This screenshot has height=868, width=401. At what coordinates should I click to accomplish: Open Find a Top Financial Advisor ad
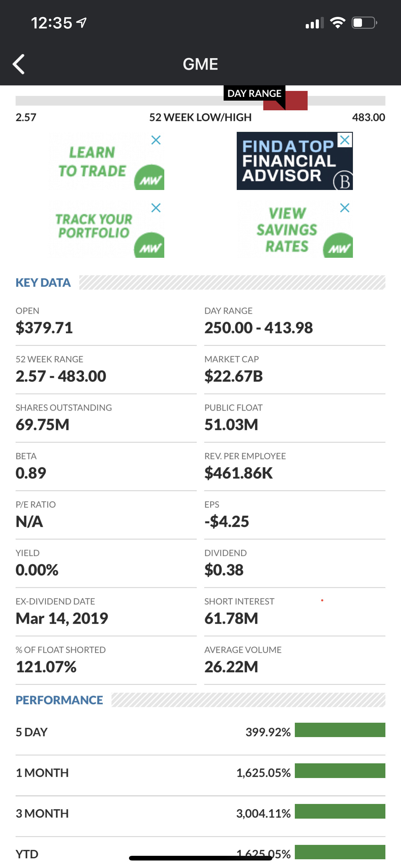point(295,161)
